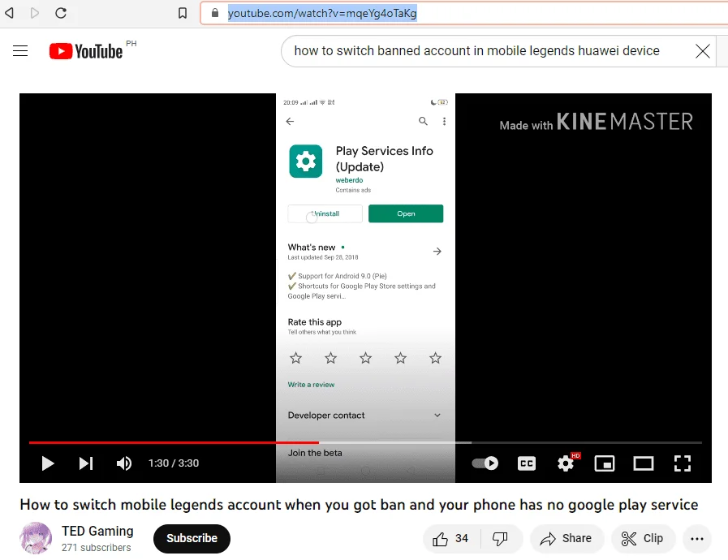Reload the page

(61, 13)
